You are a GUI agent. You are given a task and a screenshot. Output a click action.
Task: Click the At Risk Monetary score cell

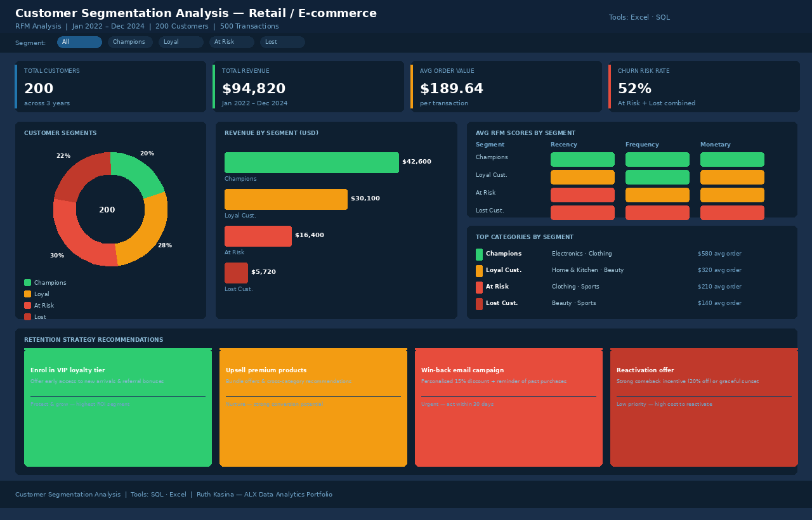(x=732, y=195)
